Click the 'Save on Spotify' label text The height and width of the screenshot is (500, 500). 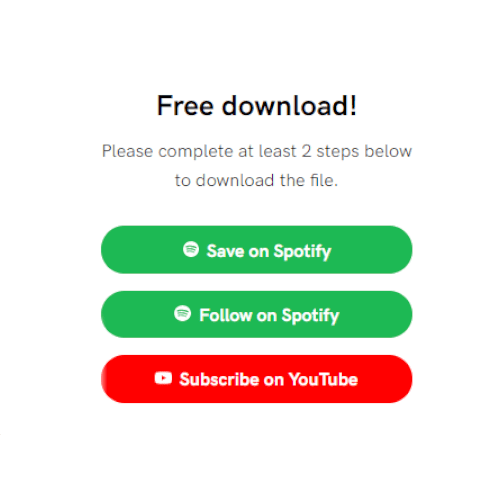coord(269,251)
